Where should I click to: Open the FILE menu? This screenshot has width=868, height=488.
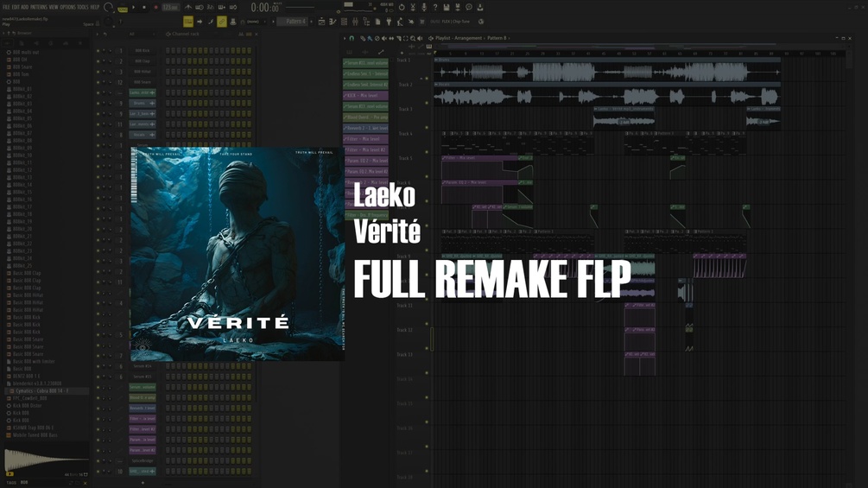coord(6,7)
